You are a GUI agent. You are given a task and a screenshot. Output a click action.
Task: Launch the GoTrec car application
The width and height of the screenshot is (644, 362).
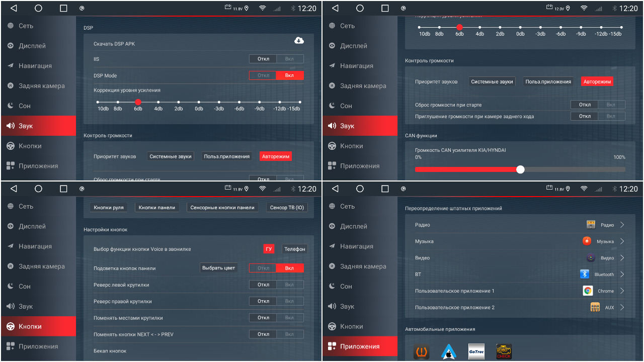pyautogui.click(x=476, y=351)
